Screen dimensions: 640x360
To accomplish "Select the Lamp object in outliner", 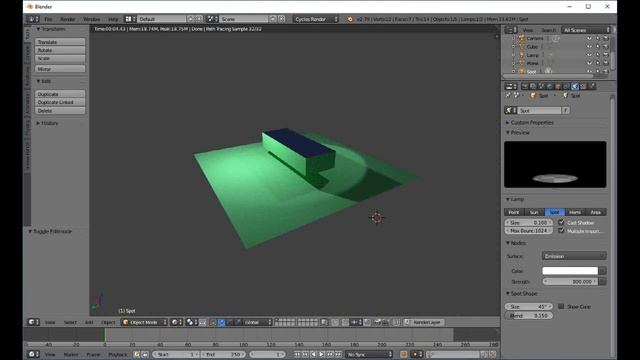I will [532, 55].
